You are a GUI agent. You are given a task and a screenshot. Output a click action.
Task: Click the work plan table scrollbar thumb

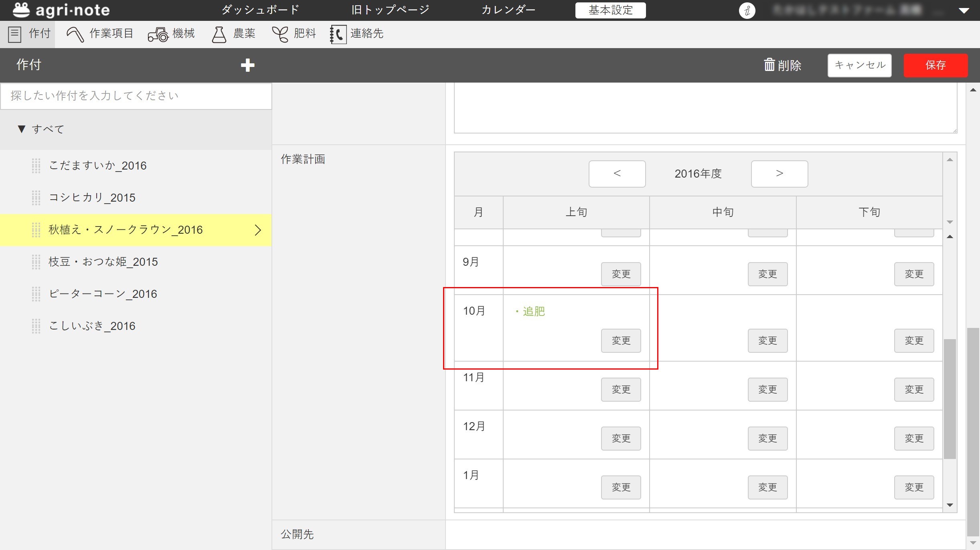950,399
